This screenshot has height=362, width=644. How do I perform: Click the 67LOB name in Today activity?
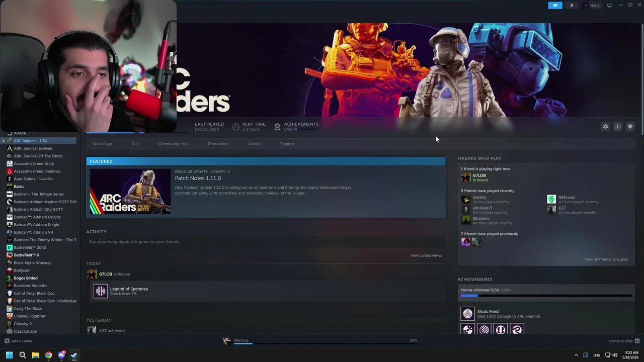click(x=106, y=274)
